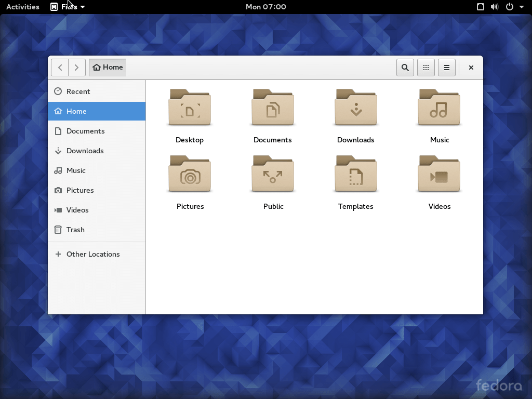The width and height of the screenshot is (532, 399).
Task: Go forward with the right arrow
Action: point(77,68)
